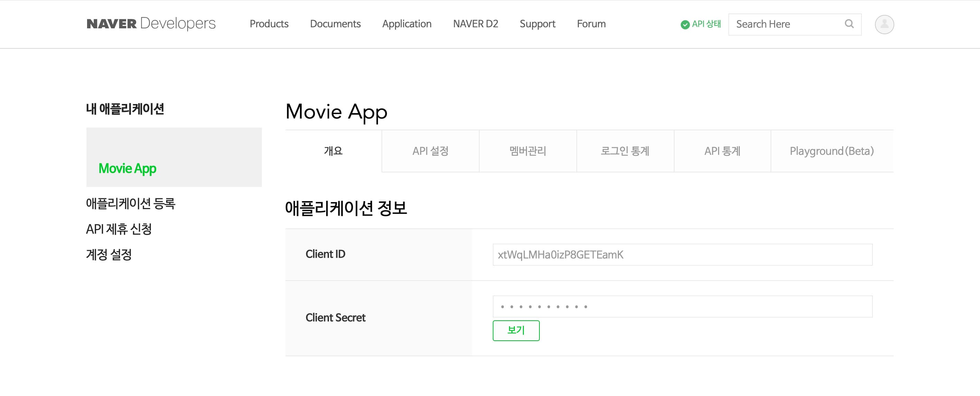Open the user profile avatar
The height and width of the screenshot is (396, 980).
pyautogui.click(x=884, y=24)
